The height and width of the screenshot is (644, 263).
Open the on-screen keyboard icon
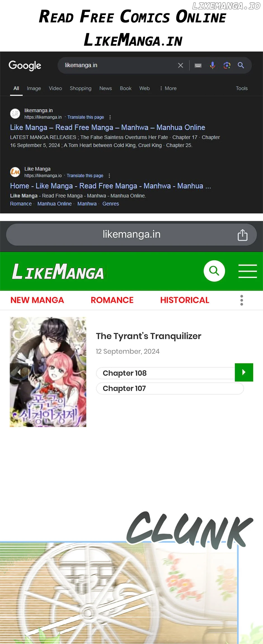198,65
